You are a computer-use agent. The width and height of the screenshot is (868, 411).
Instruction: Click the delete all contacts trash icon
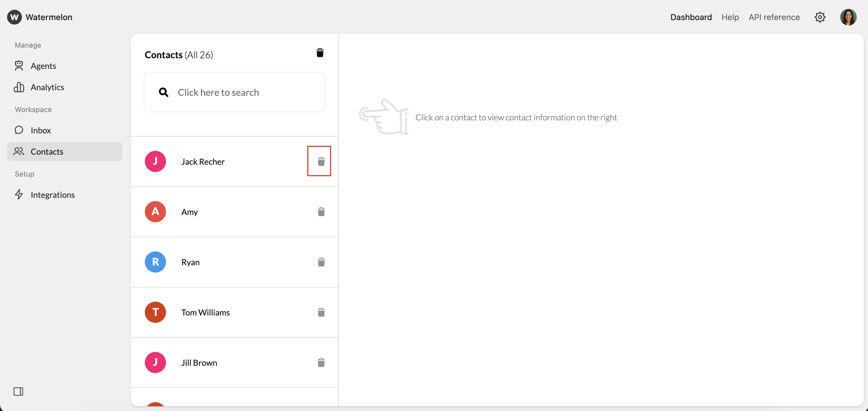[x=320, y=53]
